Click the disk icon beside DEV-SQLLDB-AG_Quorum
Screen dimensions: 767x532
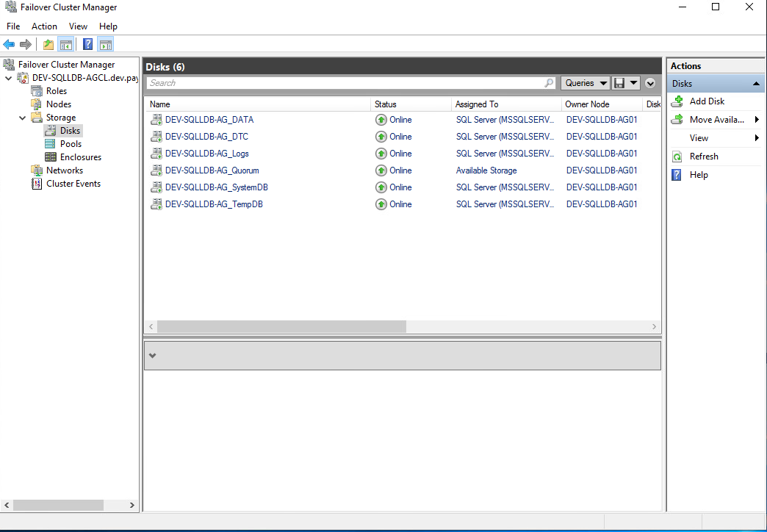156,170
